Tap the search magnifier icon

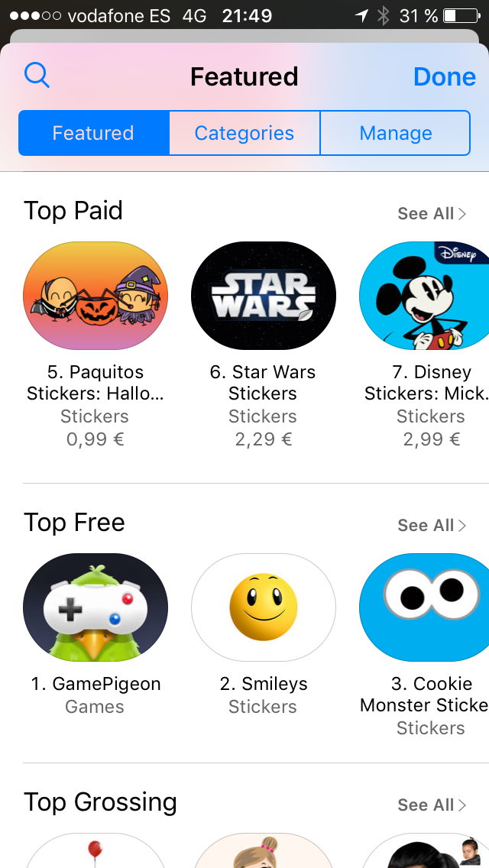[x=37, y=76]
